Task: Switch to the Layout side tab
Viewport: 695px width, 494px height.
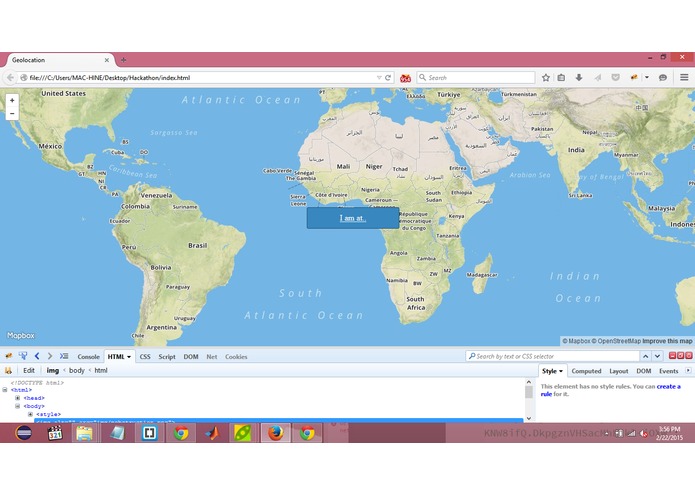Action: [x=619, y=371]
